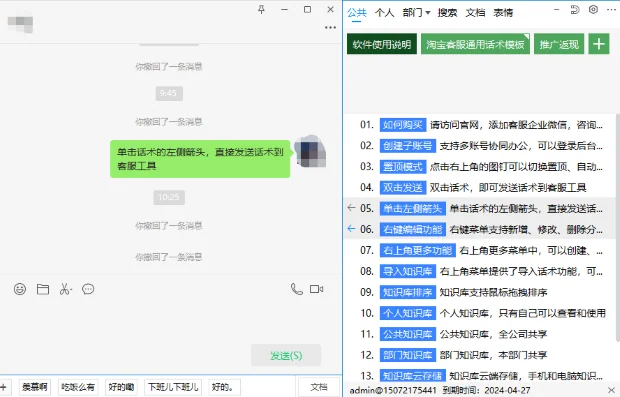Viewport: 620px width, 397px height.
Task: Open the file folder icon in chat toolbar
Action: (x=43, y=289)
